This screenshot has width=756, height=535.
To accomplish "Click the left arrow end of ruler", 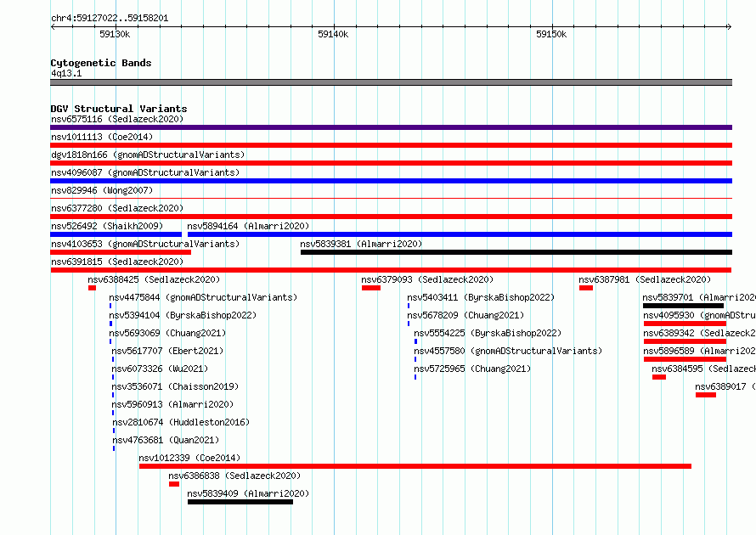I will 53,26.
